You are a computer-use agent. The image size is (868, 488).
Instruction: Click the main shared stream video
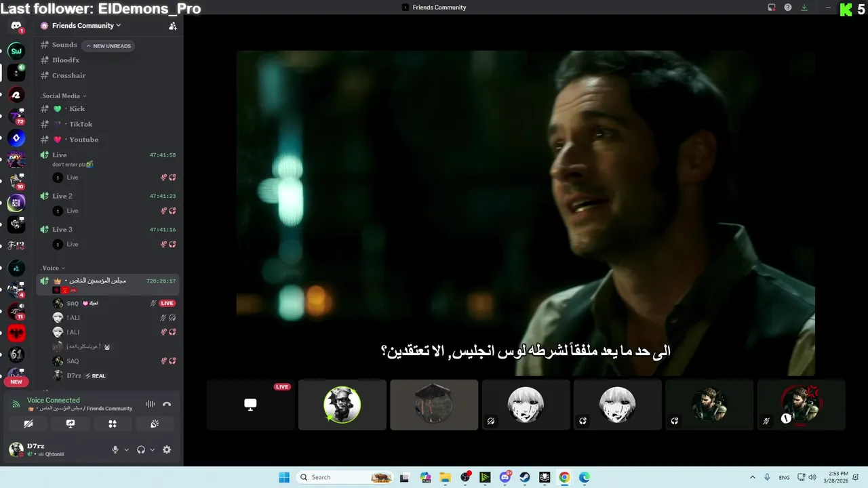526,213
